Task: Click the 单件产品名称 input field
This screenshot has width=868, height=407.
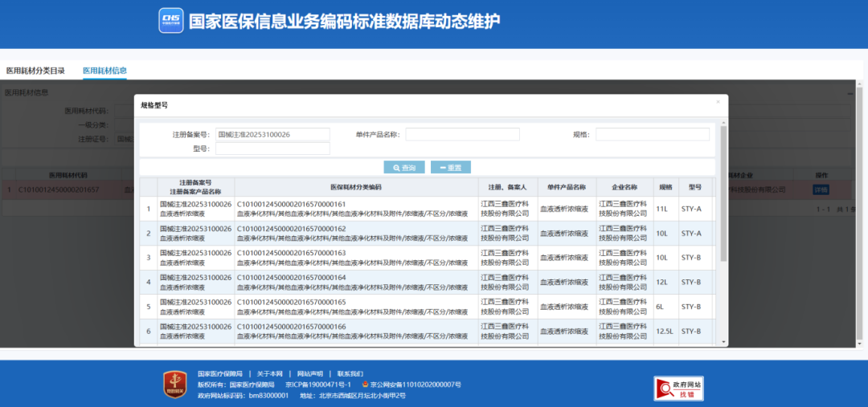Action: (462, 134)
